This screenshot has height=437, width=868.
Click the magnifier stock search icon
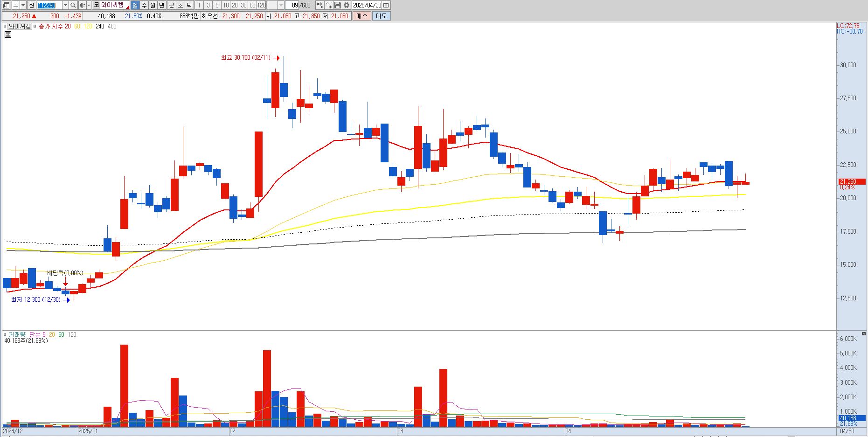pyautogui.click(x=73, y=5)
